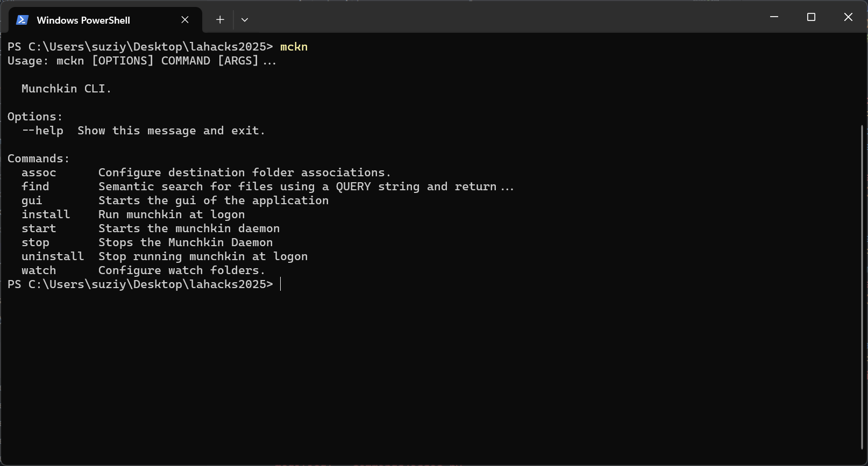Maximize the terminal window
This screenshot has width=868, height=466.
click(x=811, y=17)
